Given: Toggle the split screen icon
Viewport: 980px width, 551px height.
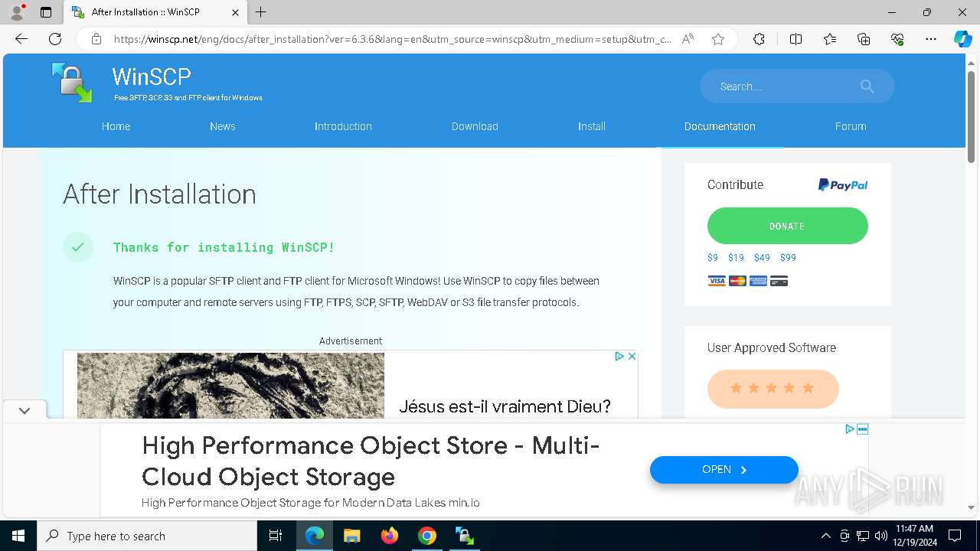Looking at the screenshot, I should click(795, 39).
